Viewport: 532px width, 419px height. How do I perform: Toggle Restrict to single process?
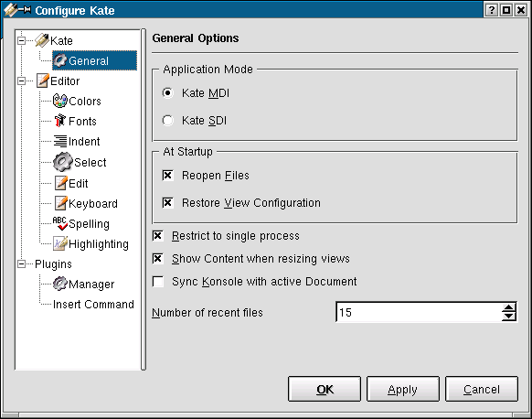[x=158, y=236]
